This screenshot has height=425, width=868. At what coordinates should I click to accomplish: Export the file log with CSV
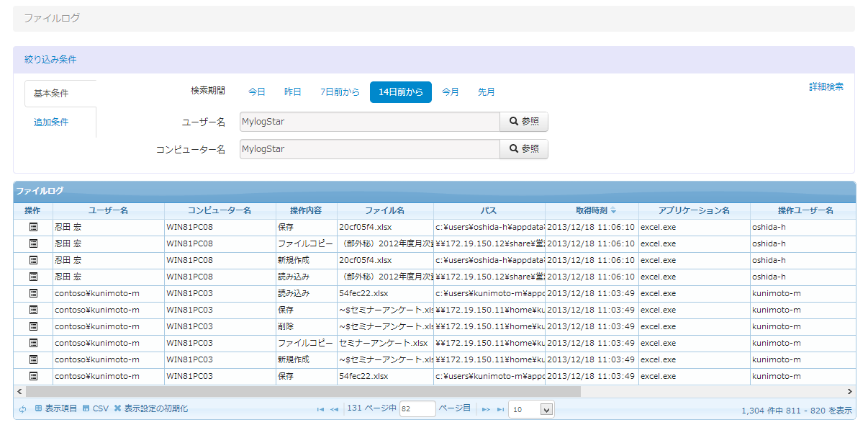point(95,409)
